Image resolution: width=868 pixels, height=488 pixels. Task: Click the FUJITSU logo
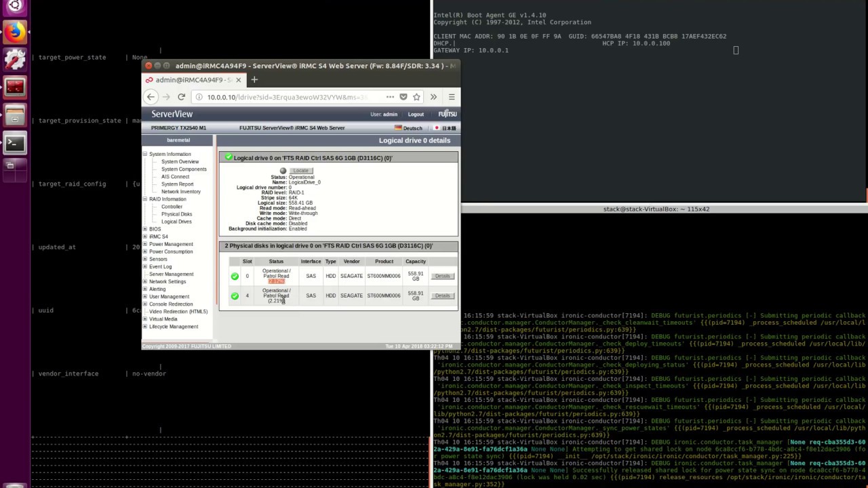coord(448,114)
